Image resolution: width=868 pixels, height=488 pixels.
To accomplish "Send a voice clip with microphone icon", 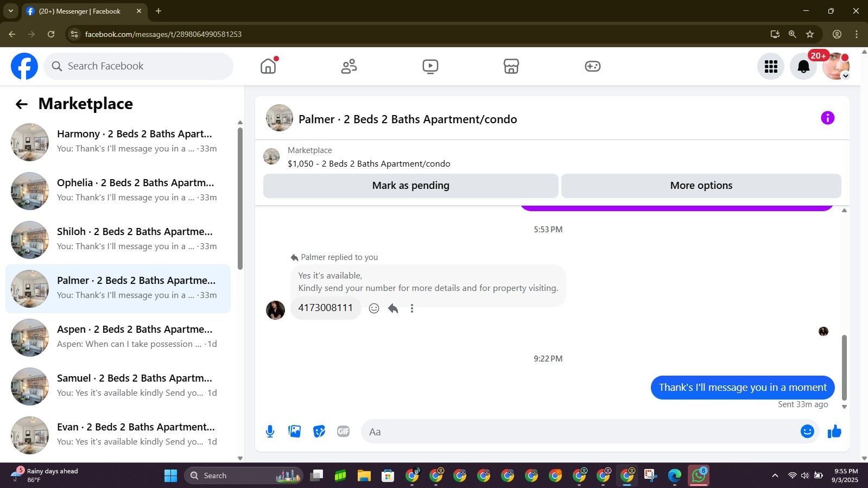I will pos(270,432).
